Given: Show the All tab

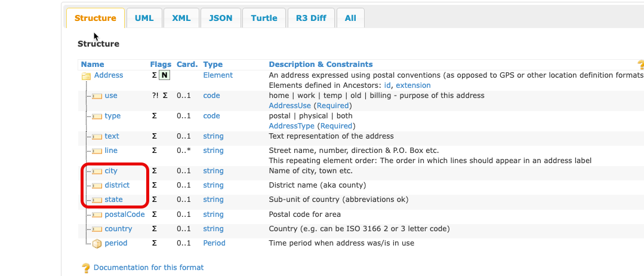Looking at the screenshot, I should [350, 18].
